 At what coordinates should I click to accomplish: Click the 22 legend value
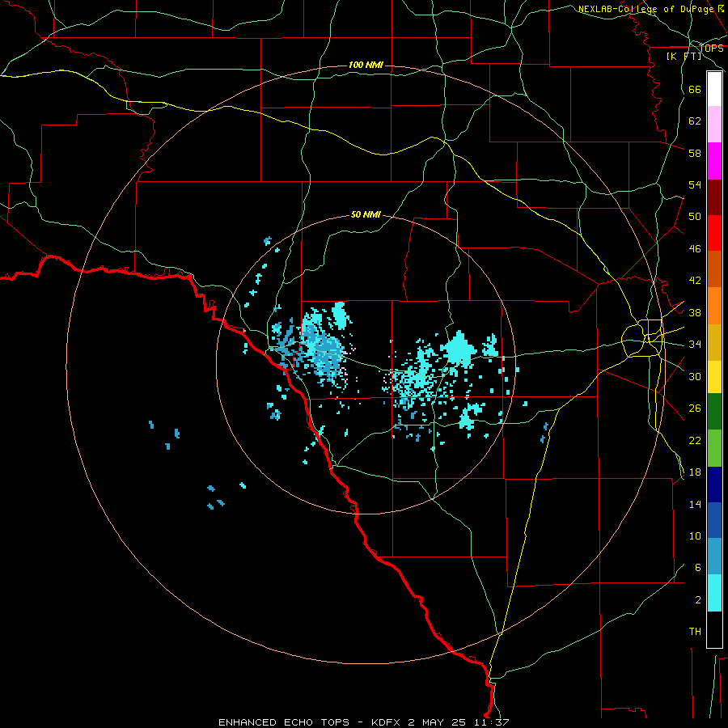coord(695,440)
